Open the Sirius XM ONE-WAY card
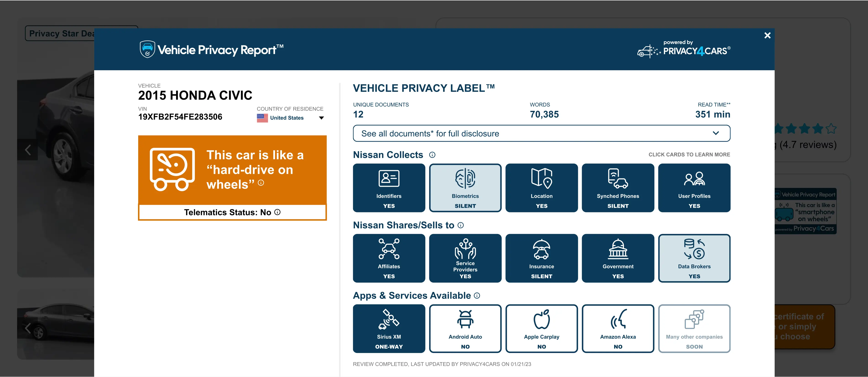868x377 pixels. click(389, 328)
